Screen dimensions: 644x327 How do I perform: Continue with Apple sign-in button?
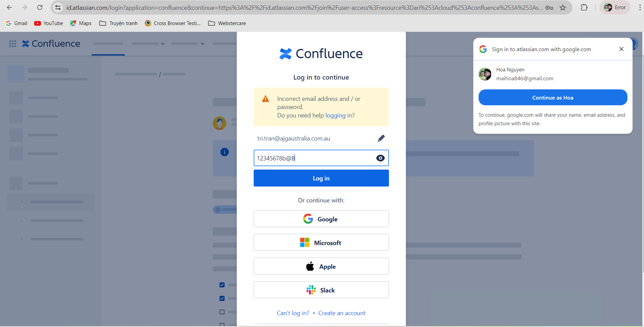click(x=321, y=266)
